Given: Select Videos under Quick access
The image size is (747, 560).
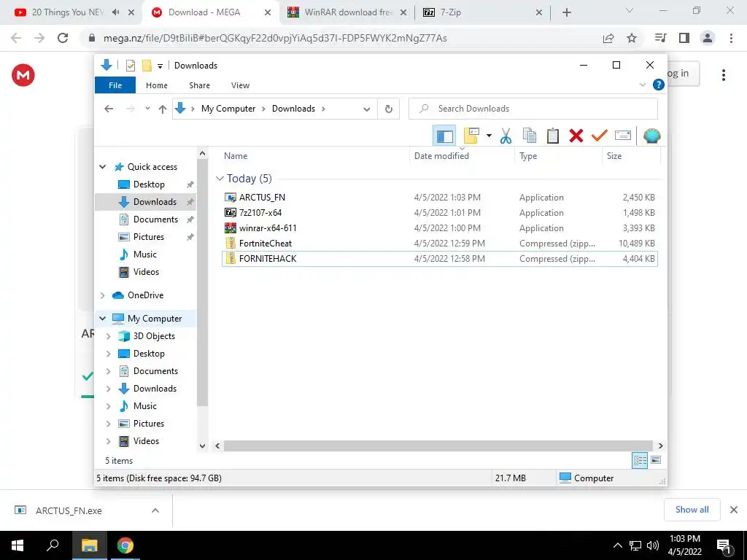Looking at the screenshot, I should [146, 272].
